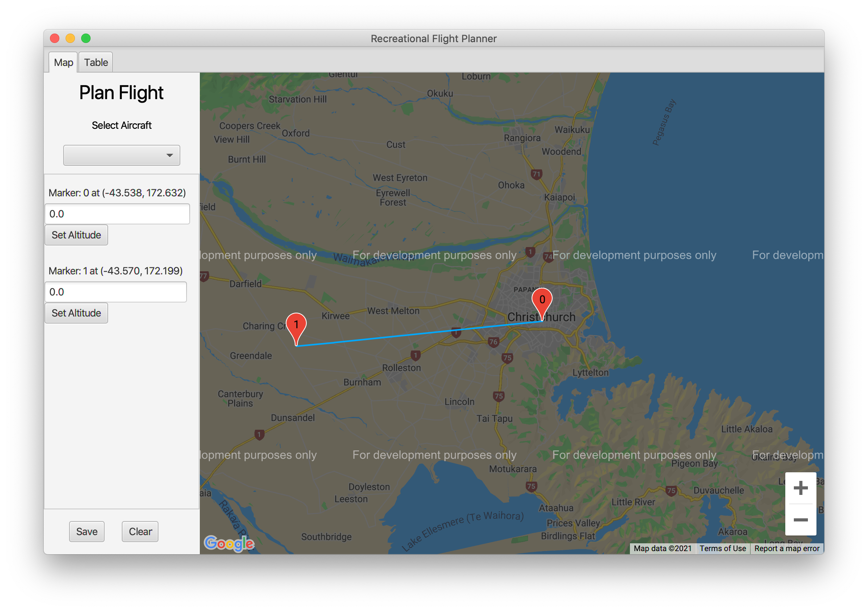Click highway 75 shield near Tai Tapu
This screenshot has height=612, width=868.
498,396
